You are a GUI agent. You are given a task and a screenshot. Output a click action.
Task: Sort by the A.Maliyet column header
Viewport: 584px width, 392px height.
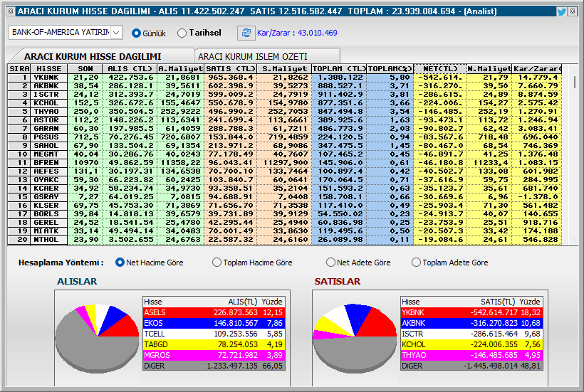[x=181, y=69]
